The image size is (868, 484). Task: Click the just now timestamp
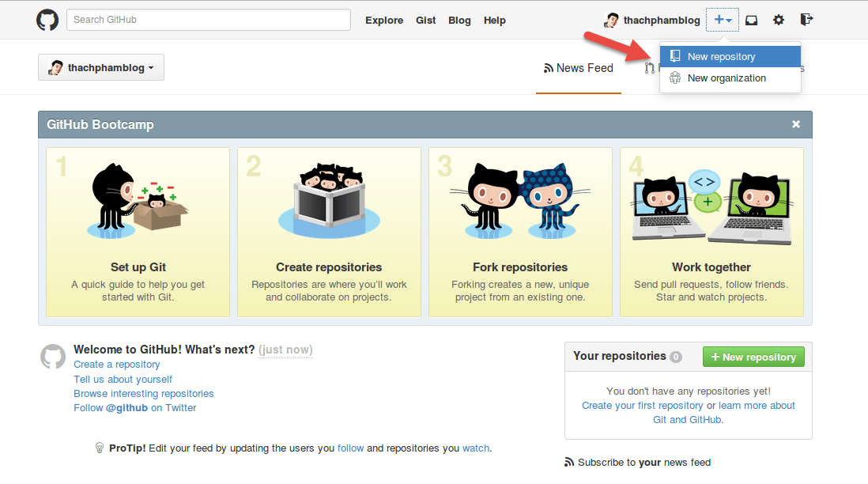[x=285, y=350]
